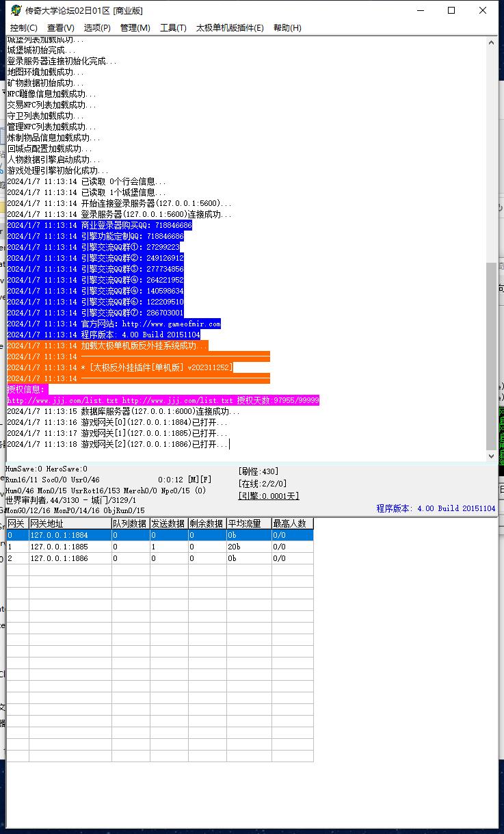504x834 pixels.
Task: Click the 游戏网关[2] 已打开 log line
Action: coord(118,444)
